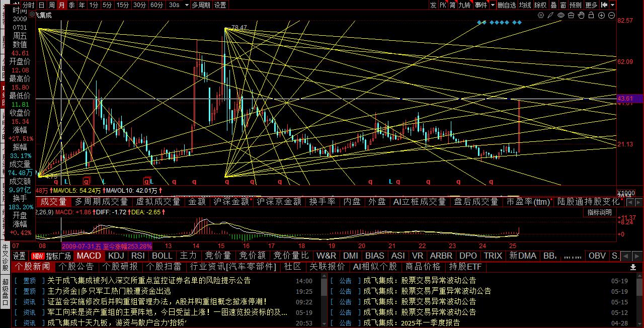Image resolution: width=644 pixels, height=328 pixels.
Task: Select the OBV indicator tab
Action: (597, 256)
